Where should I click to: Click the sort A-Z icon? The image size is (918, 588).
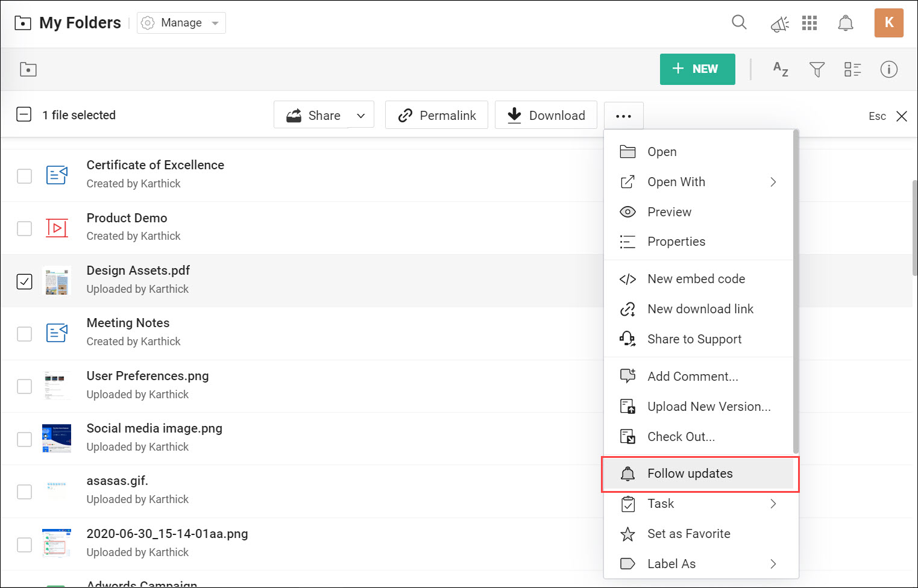[780, 69]
